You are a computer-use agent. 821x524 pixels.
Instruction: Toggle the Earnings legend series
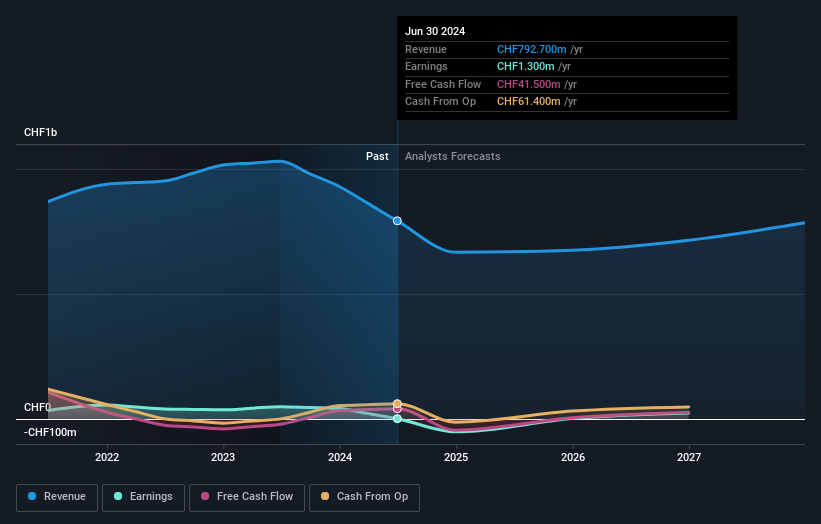[x=143, y=497]
